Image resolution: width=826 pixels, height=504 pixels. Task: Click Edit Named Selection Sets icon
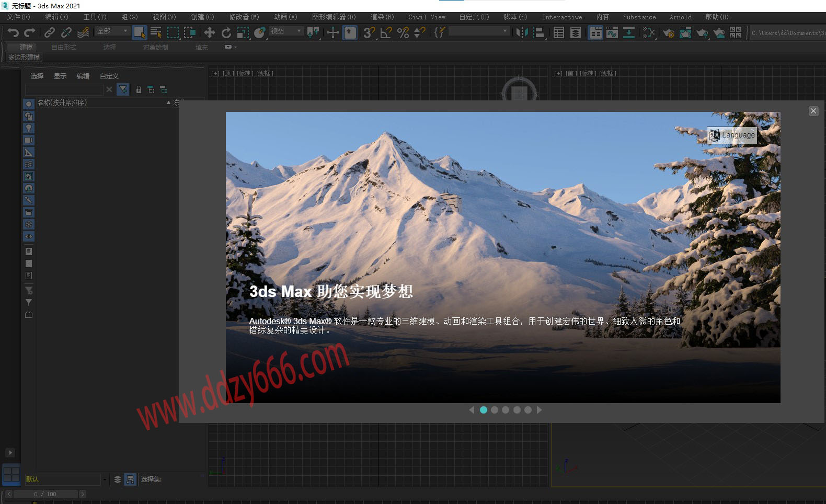439,32
